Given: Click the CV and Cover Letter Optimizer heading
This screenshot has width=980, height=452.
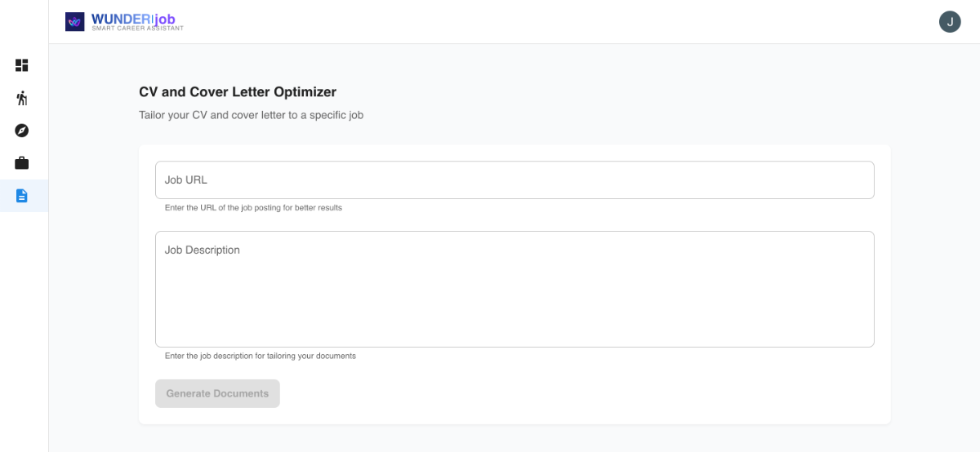Looking at the screenshot, I should 238,92.
